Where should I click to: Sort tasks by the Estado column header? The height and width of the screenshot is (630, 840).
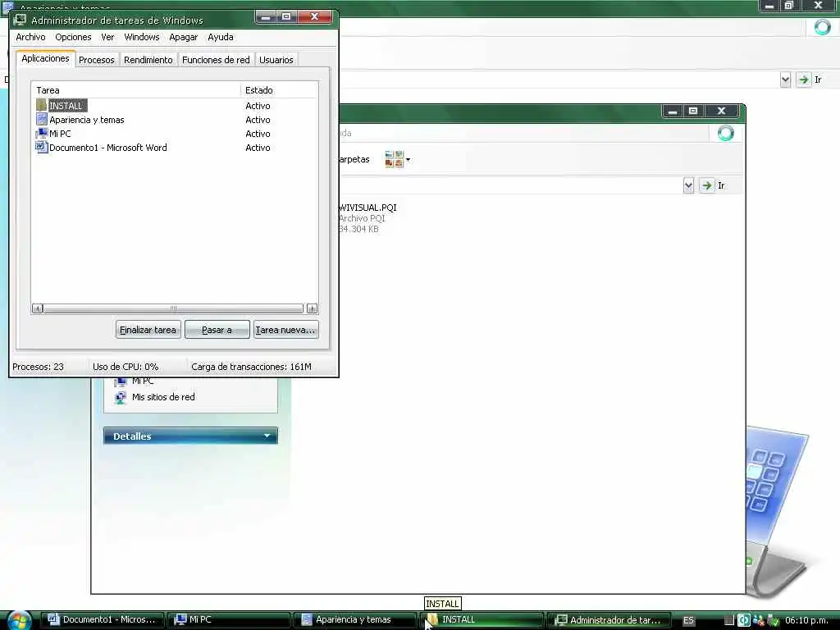click(x=279, y=90)
